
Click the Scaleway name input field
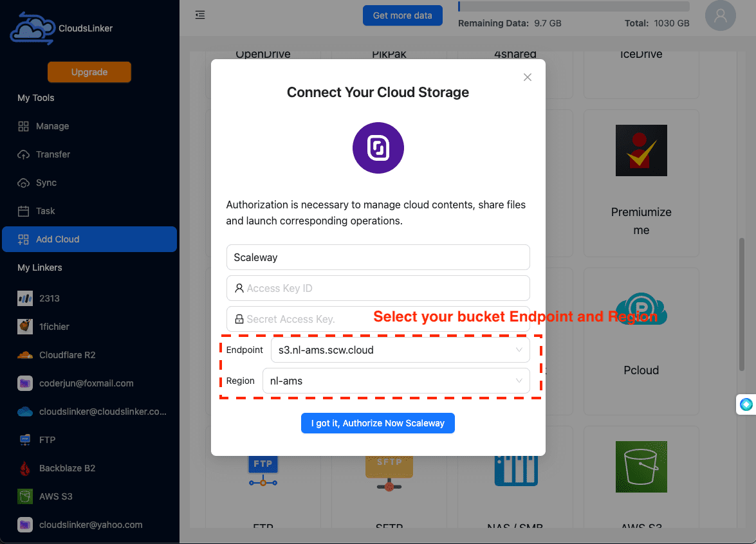click(378, 257)
